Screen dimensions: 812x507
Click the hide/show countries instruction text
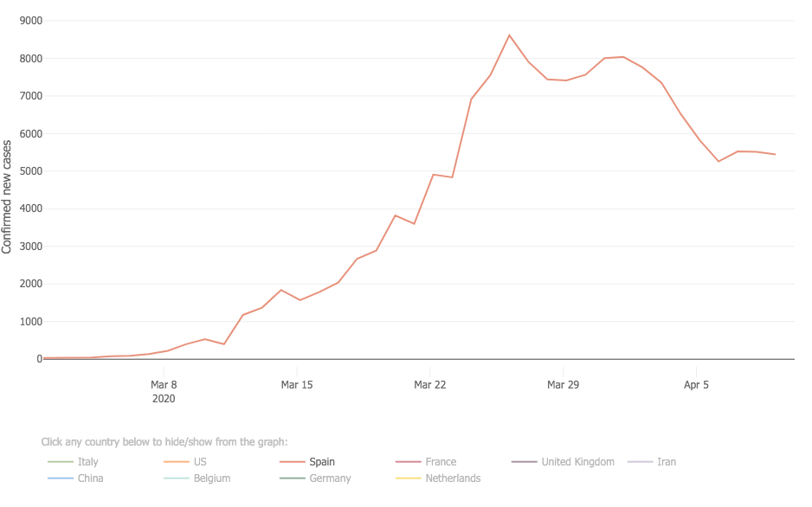[x=164, y=442]
